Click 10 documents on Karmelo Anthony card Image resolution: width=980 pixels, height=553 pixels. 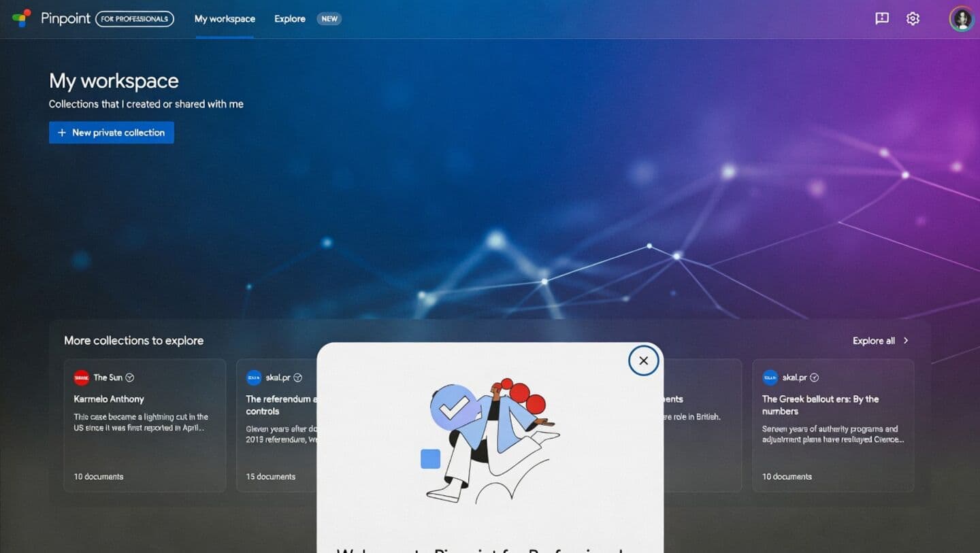[x=99, y=477]
